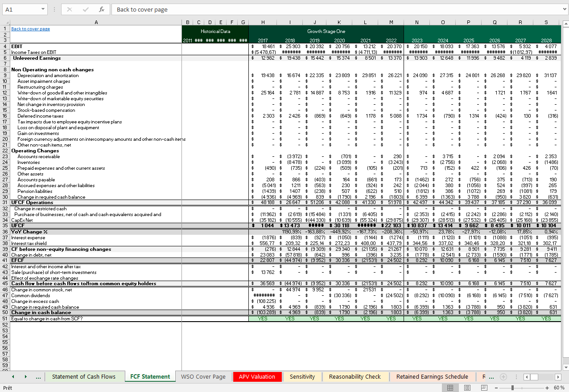569x392 pixels.
Task: Click the 2017 year header cell
Action: click(x=263, y=41)
